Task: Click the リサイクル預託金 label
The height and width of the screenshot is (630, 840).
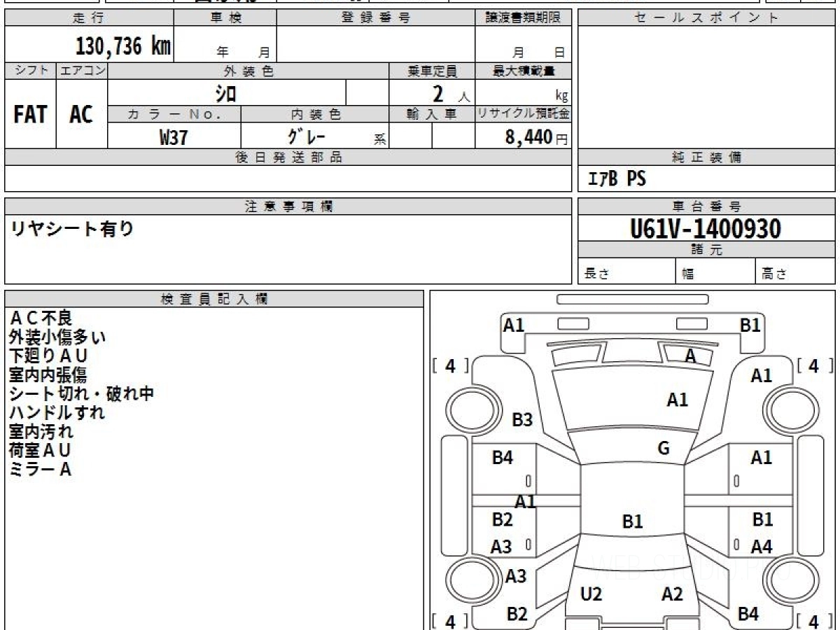Action: [523, 114]
